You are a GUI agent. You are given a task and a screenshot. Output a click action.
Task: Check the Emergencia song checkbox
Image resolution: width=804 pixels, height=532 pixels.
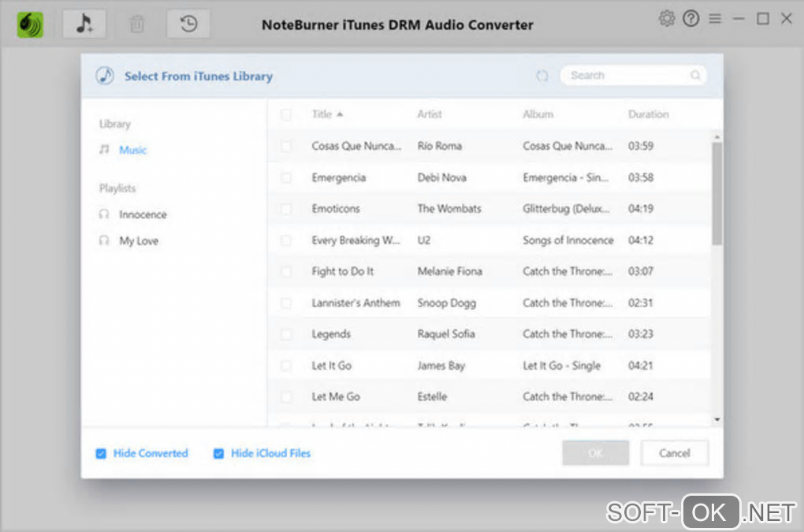pyautogui.click(x=286, y=177)
